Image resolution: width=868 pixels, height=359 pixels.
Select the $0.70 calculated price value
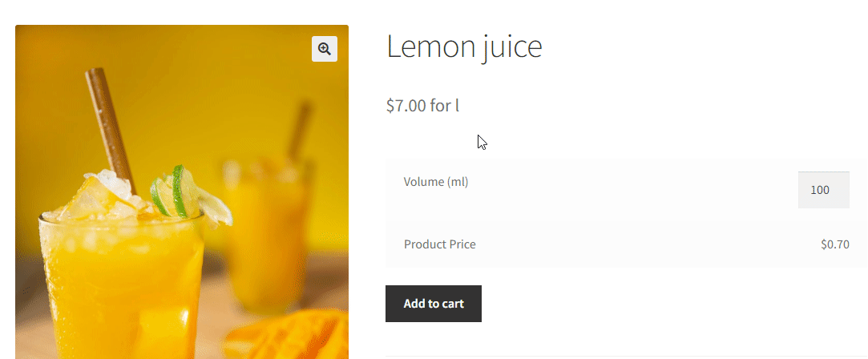pyautogui.click(x=835, y=244)
